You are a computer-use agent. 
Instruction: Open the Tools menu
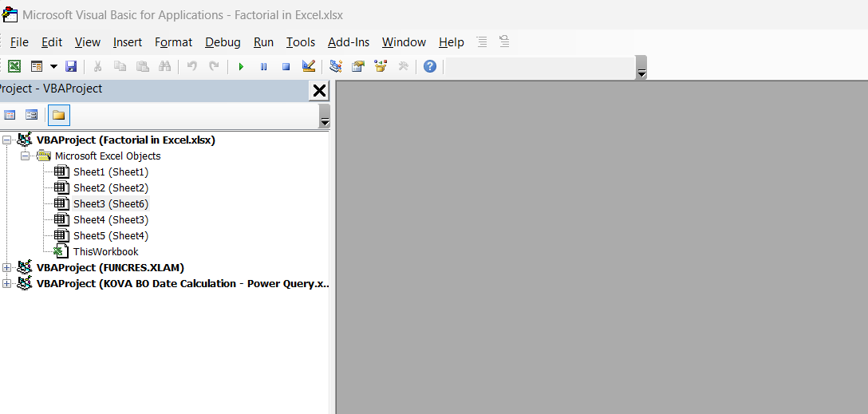click(x=301, y=42)
